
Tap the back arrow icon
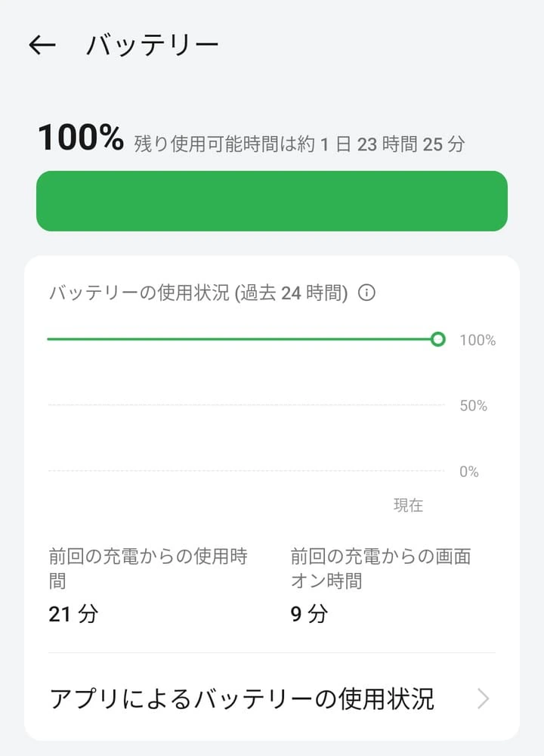click(42, 45)
